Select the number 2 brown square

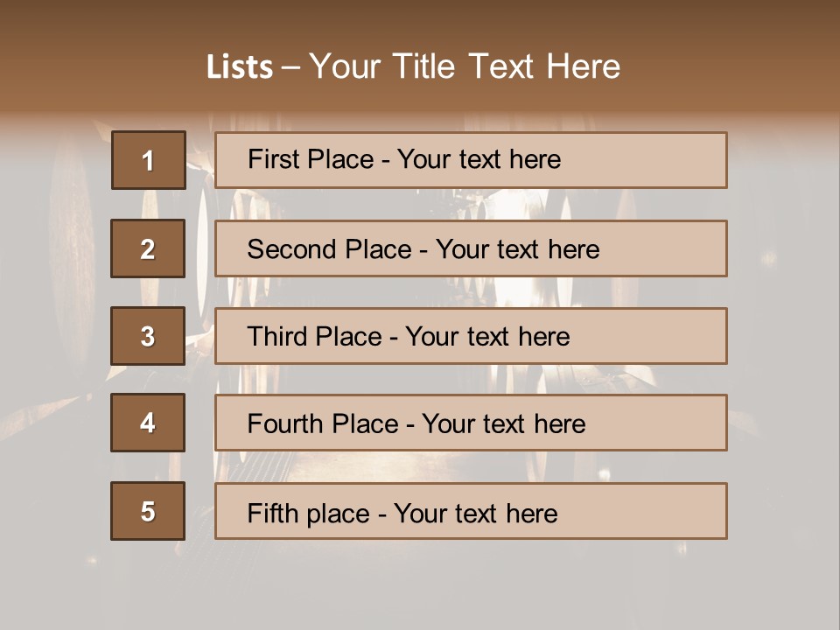tap(148, 248)
